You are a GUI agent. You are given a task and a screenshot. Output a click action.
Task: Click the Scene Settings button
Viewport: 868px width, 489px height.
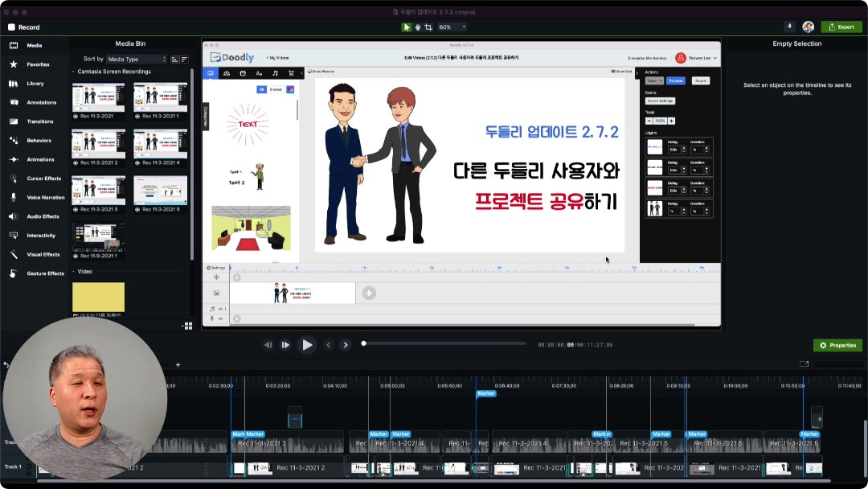click(x=661, y=101)
